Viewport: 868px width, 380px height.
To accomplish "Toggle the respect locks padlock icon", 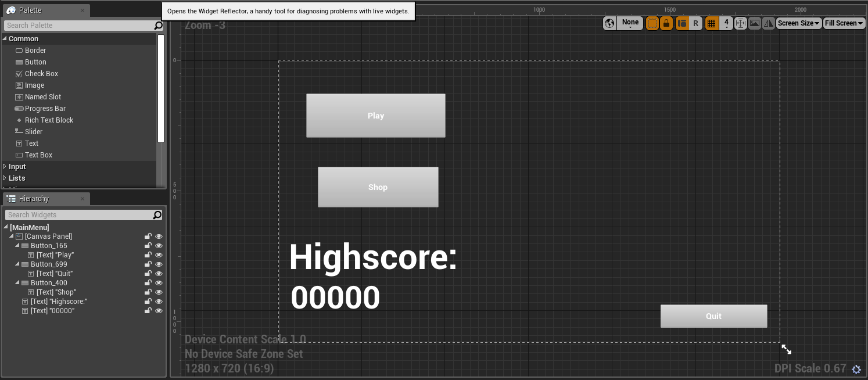I will 666,23.
